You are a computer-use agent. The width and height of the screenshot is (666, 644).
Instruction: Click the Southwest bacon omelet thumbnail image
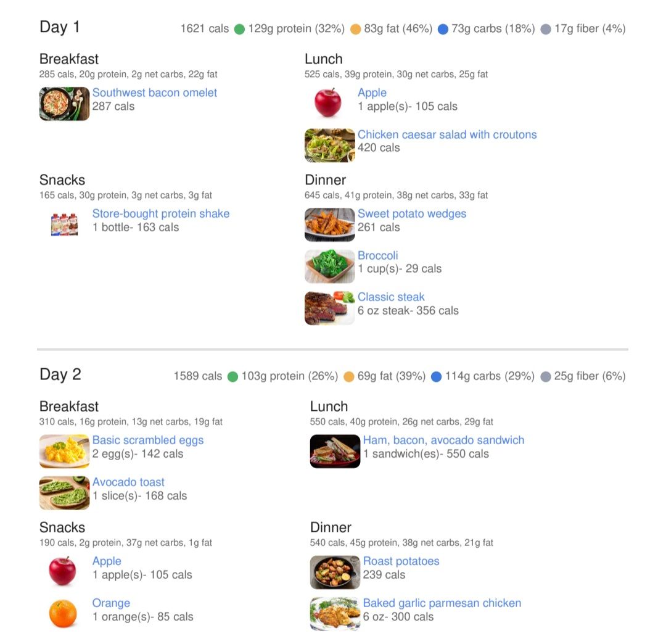[64, 104]
